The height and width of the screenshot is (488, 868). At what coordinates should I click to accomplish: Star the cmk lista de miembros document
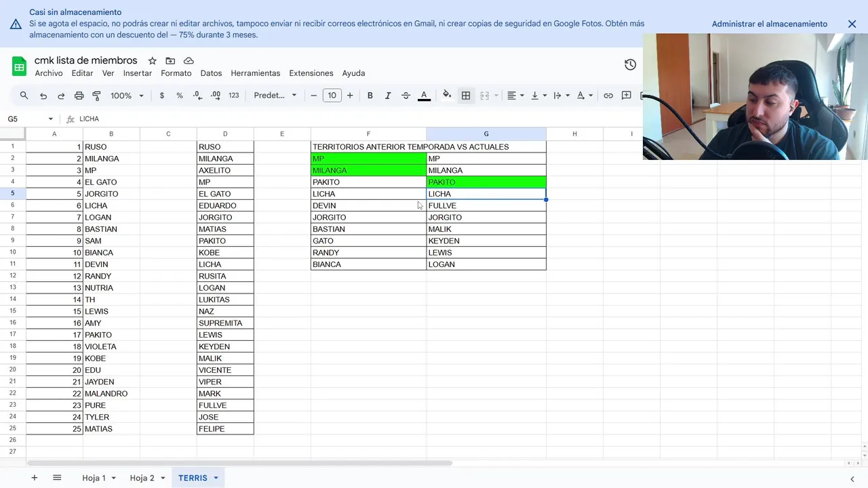pos(153,61)
